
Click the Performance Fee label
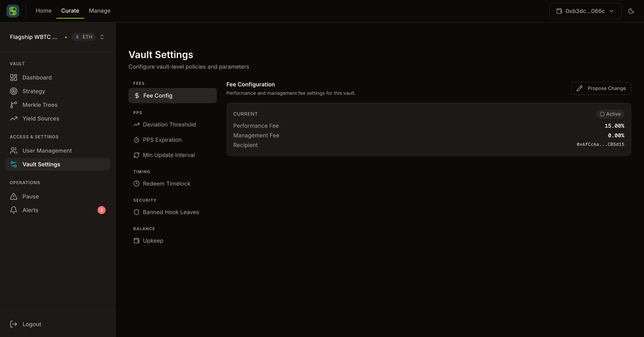(256, 126)
